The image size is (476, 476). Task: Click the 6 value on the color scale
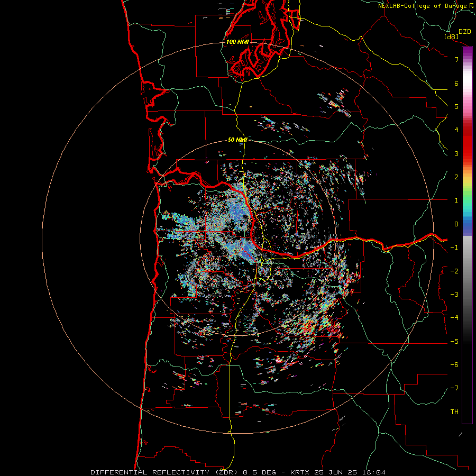(456, 83)
